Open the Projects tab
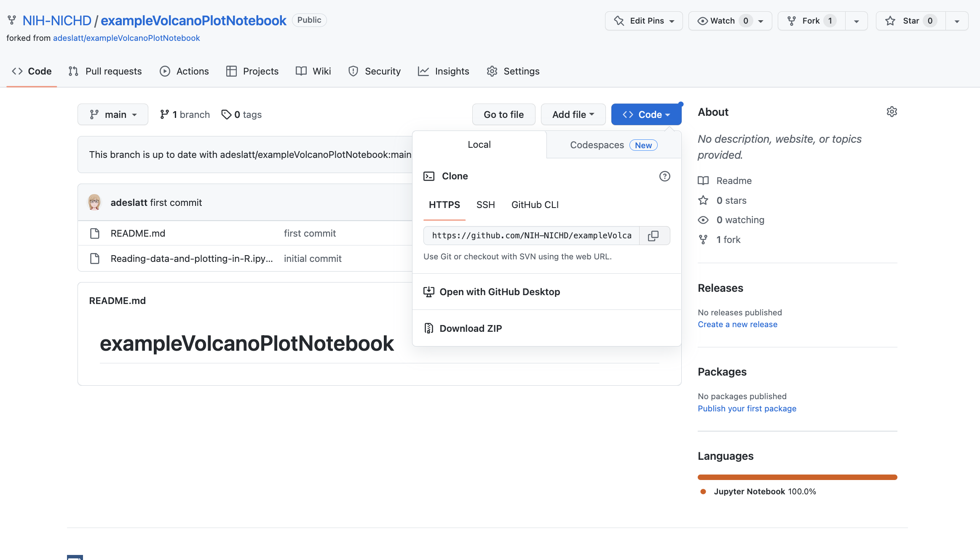 click(x=252, y=71)
